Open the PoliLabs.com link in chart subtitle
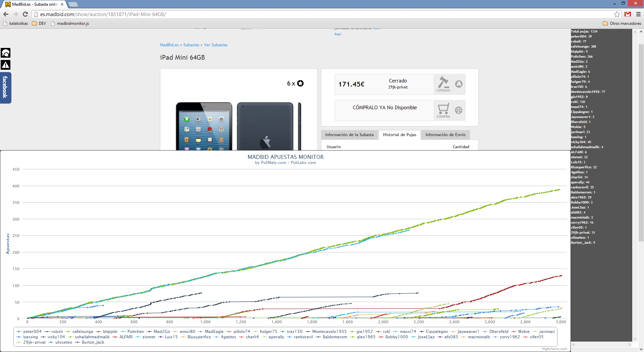644x352 pixels. (x=303, y=163)
